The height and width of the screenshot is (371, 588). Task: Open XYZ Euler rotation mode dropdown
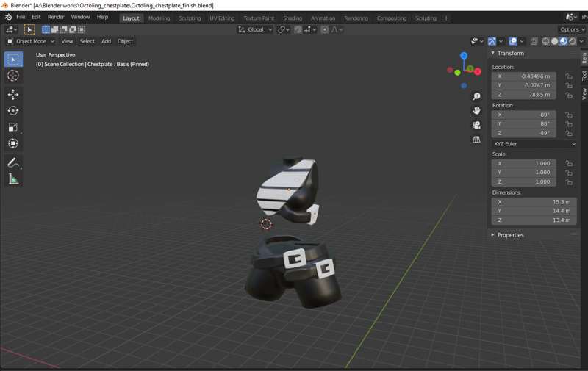(534, 144)
